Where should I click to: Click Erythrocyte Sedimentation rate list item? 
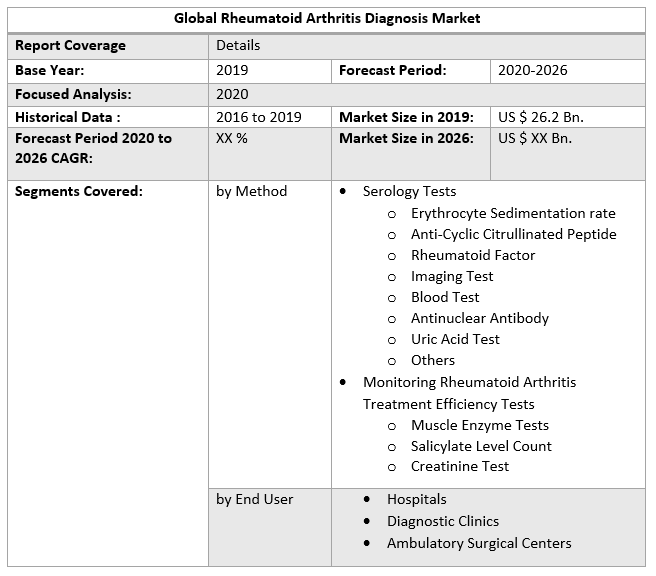(x=513, y=213)
